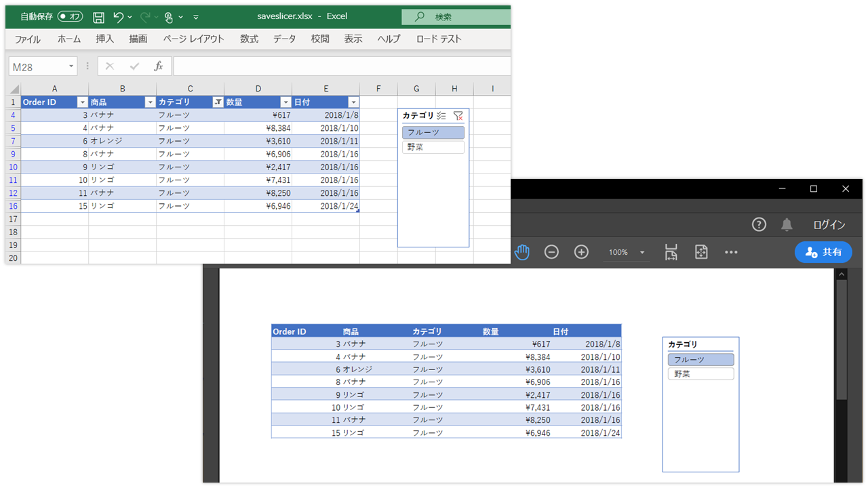Clear the カテゴリ slicer filter icon
This screenshot has height=488, width=868.
(x=458, y=116)
